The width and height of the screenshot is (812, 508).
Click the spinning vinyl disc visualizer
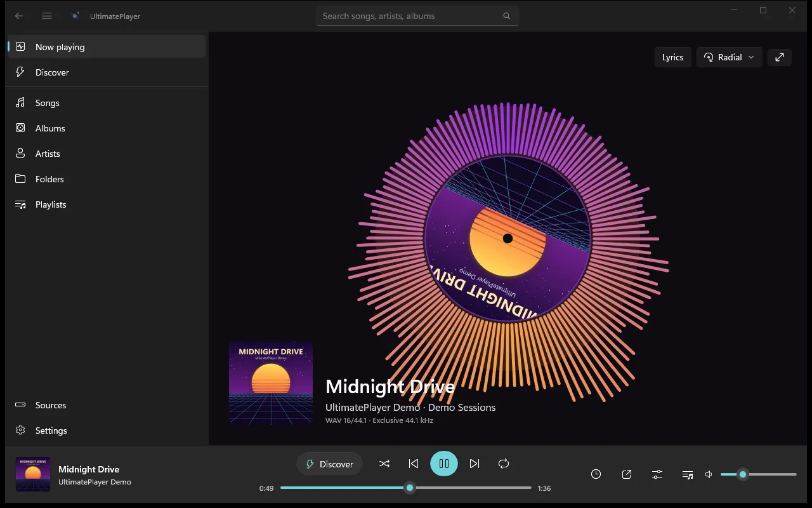click(x=507, y=239)
